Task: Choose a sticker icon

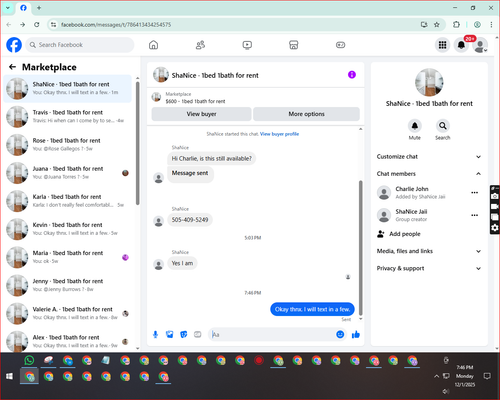Action: coord(184,334)
